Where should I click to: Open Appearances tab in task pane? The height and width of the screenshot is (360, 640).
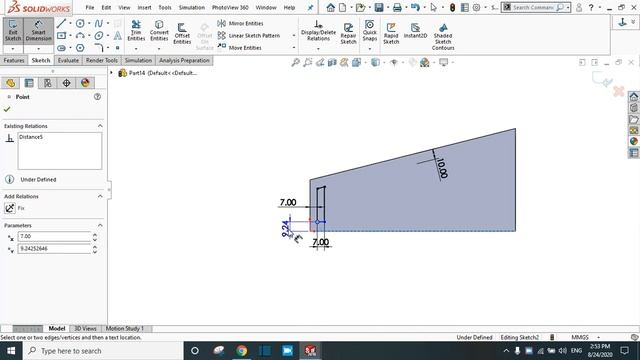click(x=633, y=141)
